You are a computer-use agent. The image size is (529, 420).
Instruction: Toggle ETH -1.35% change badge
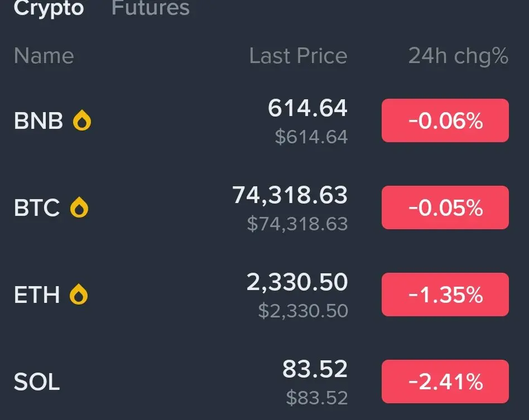(445, 295)
